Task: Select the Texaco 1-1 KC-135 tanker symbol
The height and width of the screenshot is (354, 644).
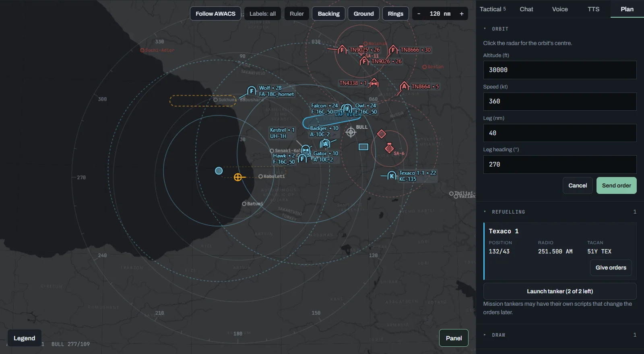Action: click(392, 176)
